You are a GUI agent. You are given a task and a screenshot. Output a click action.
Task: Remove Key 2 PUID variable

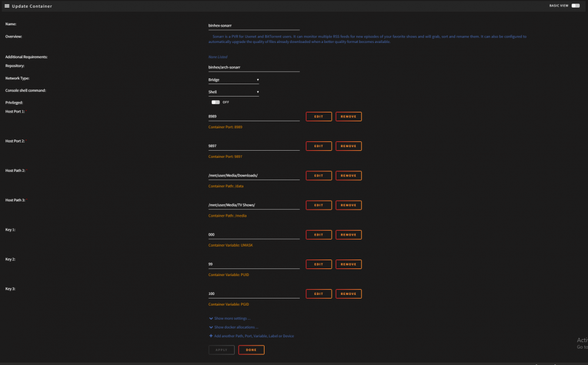(x=349, y=264)
